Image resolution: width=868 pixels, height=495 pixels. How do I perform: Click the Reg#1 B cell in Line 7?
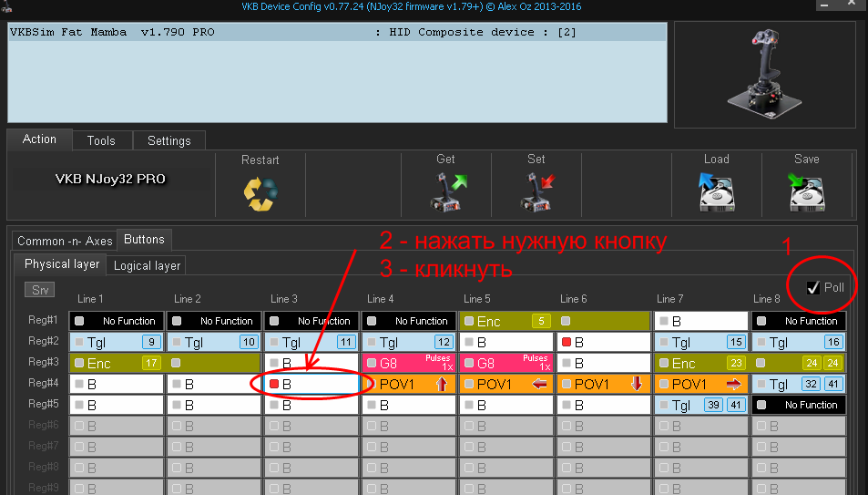tap(701, 321)
